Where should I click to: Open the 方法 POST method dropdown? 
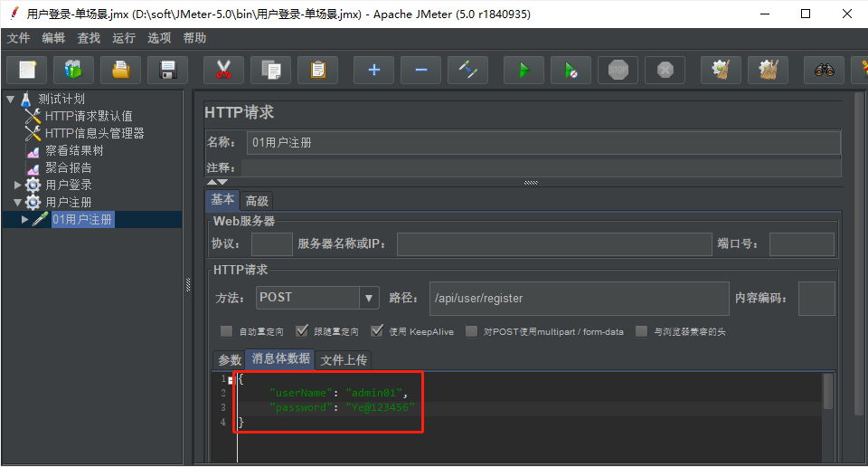tap(369, 298)
